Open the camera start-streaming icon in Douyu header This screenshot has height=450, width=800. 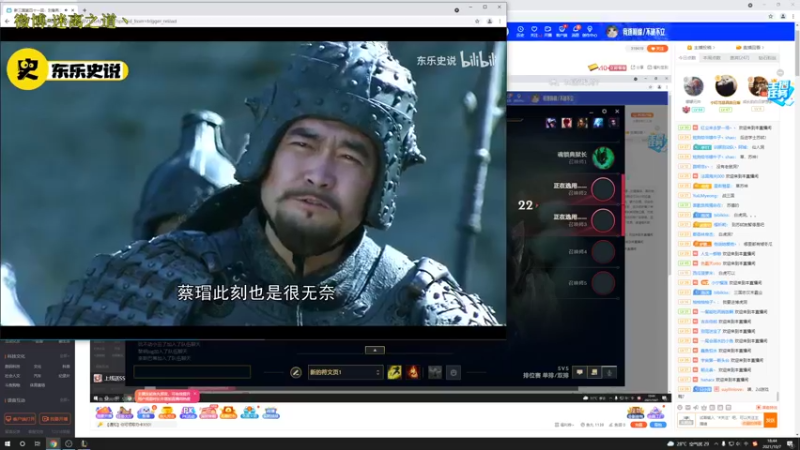(x=548, y=32)
